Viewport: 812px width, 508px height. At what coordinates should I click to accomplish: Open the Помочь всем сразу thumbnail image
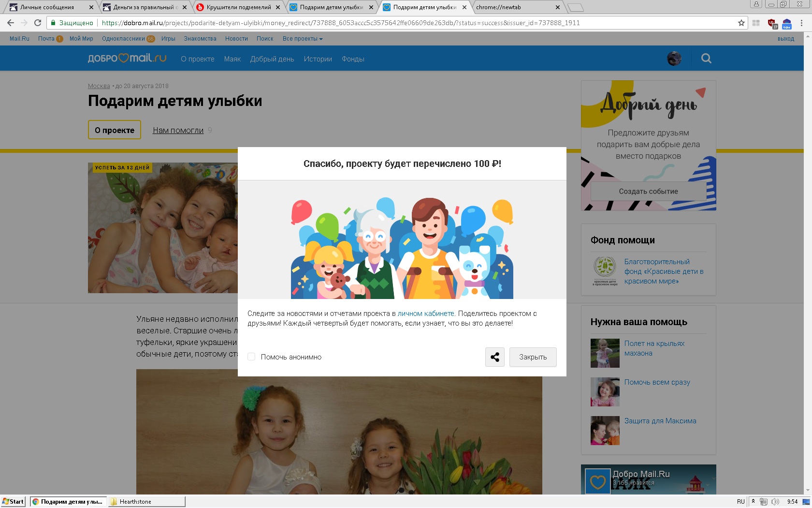605,392
